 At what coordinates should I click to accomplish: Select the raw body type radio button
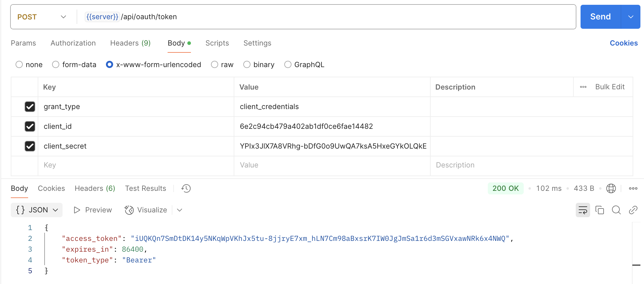pos(215,65)
